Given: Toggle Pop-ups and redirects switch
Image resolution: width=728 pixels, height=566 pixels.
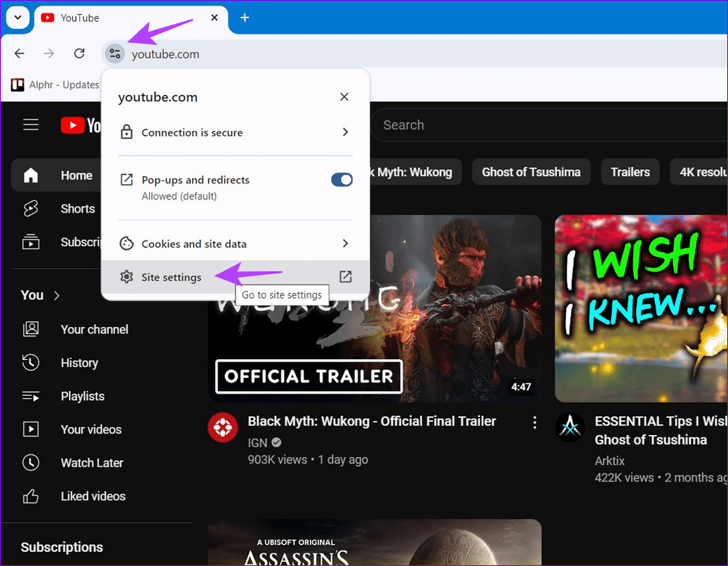Looking at the screenshot, I should coord(342,180).
